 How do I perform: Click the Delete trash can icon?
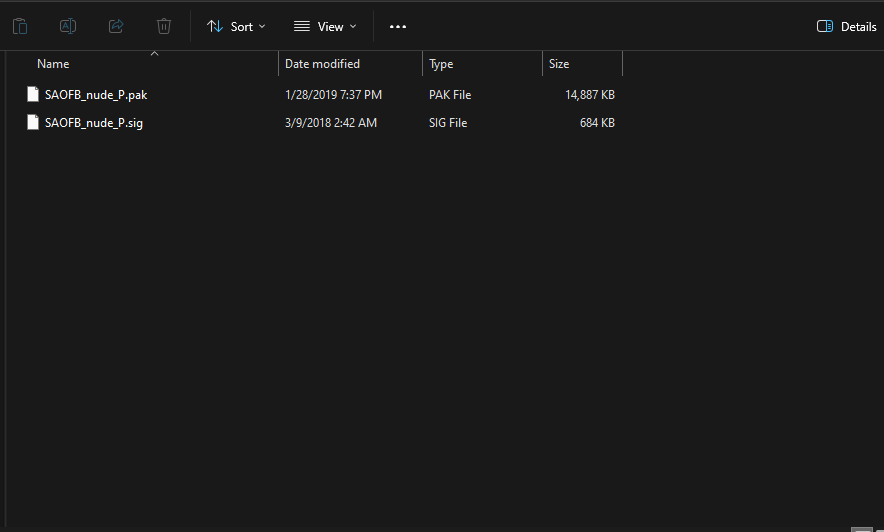(x=163, y=26)
